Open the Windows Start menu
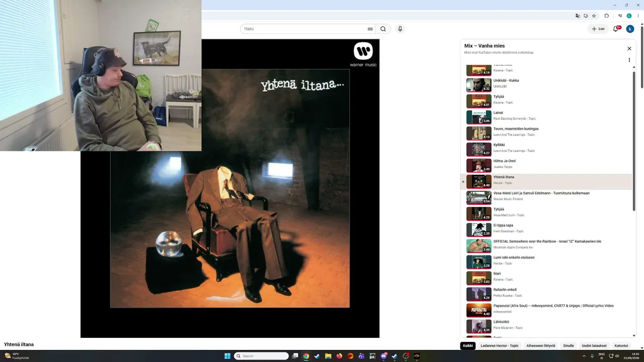The image size is (644, 362). coord(227,356)
